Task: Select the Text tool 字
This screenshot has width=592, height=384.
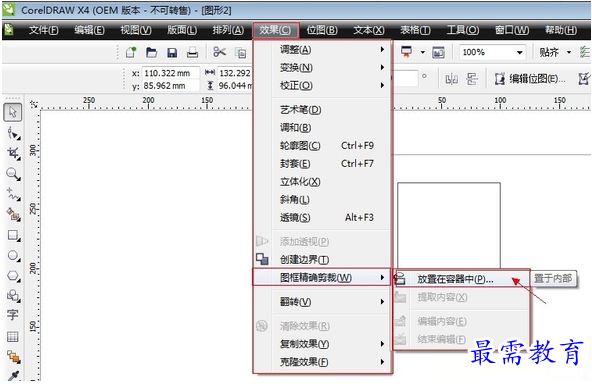Action: point(13,315)
